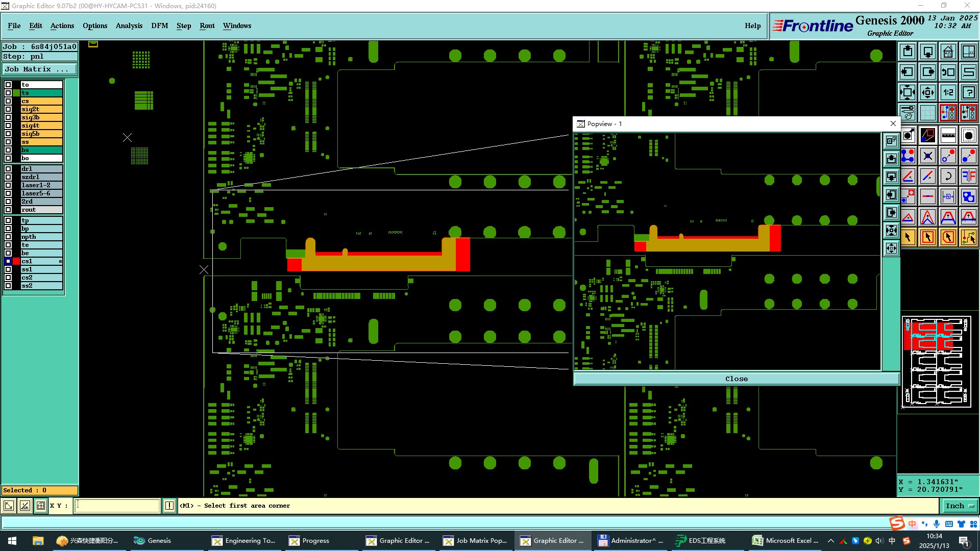This screenshot has width=980, height=551.
Task: Open the Analysis menu
Action: 129,26
